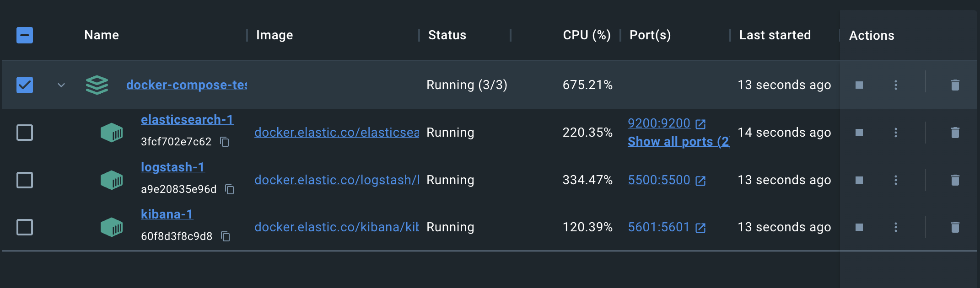Viewport: 980px width, 288px height.
Task: Open more actions for elasticsearch-1
Action: (x=895, y=133)
